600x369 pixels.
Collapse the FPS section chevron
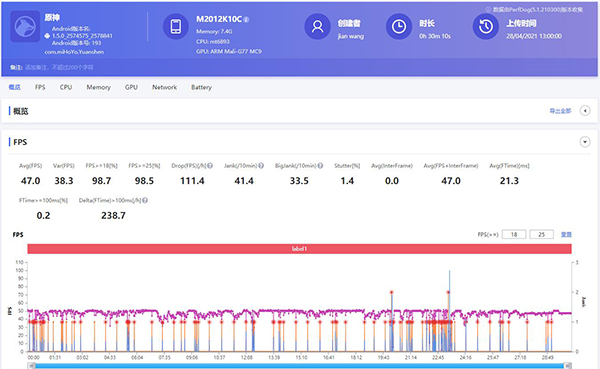(585, 142)
